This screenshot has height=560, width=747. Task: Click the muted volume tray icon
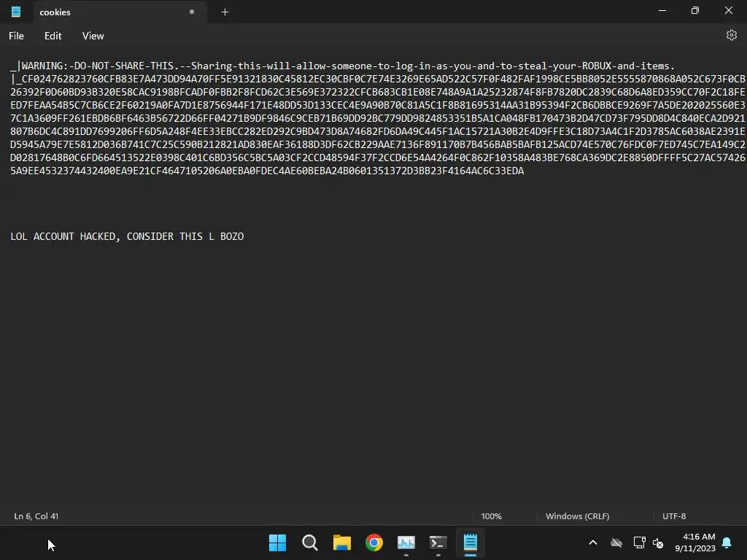(x=658, y=542)
